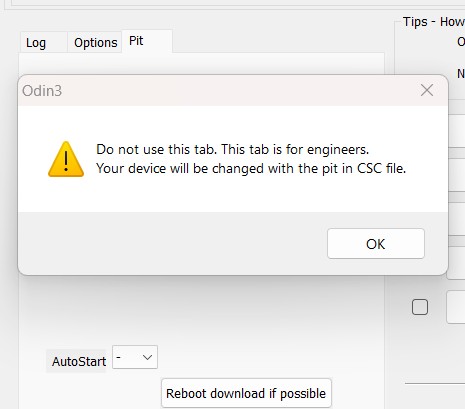The width and height of the screenshot is (465, 409).
Task: Click the AutoStart label
Action: click(x=79, y=361)
